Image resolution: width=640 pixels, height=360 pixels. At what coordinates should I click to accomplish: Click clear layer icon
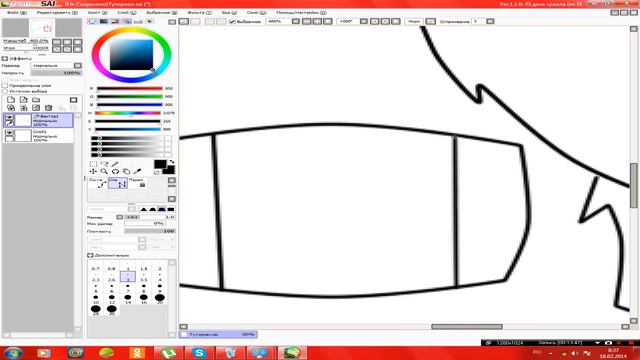click(x=36, y=108)
